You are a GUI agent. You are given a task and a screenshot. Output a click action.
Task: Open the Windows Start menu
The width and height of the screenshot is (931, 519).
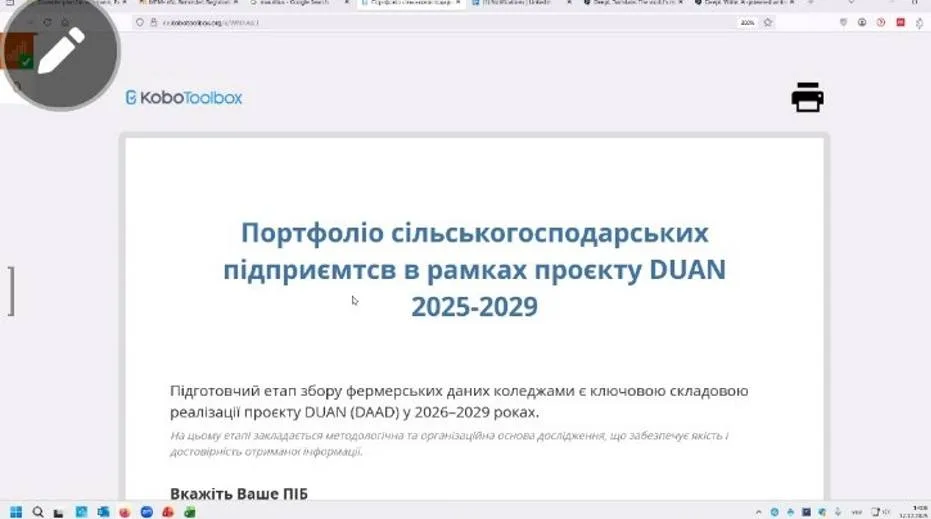[x=17, y=511]
